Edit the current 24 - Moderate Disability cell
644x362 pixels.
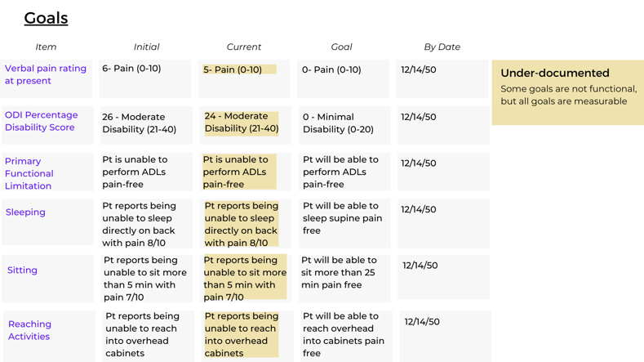pyautogui.click(x=242, y=123)
